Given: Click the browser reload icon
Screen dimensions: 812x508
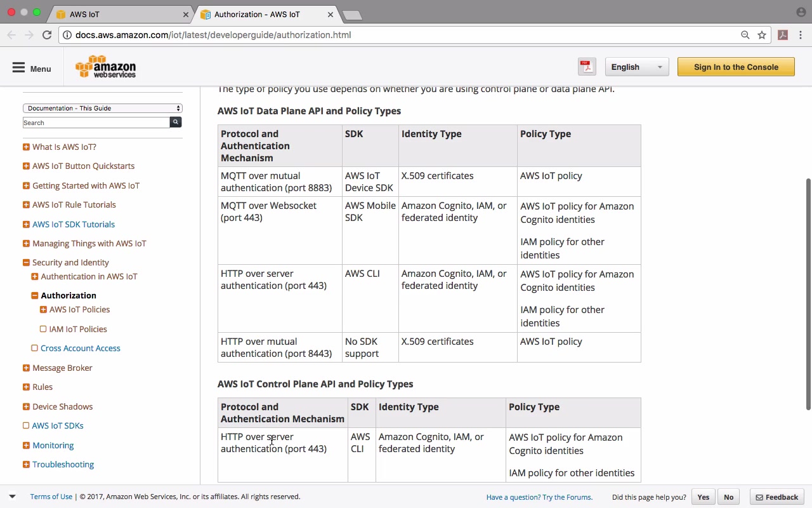Looking at the screenshot, I should [x=47, y=35].
